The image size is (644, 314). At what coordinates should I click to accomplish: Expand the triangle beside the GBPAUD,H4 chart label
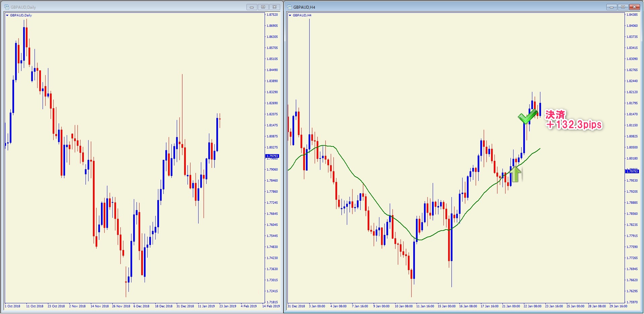tap(290, 15)
